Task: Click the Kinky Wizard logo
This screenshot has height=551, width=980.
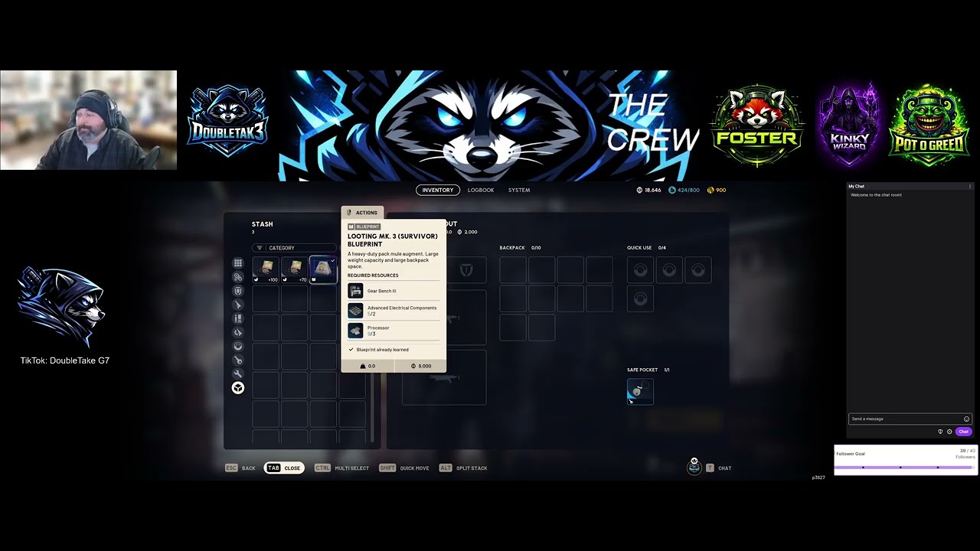Action: pos(849,125)
